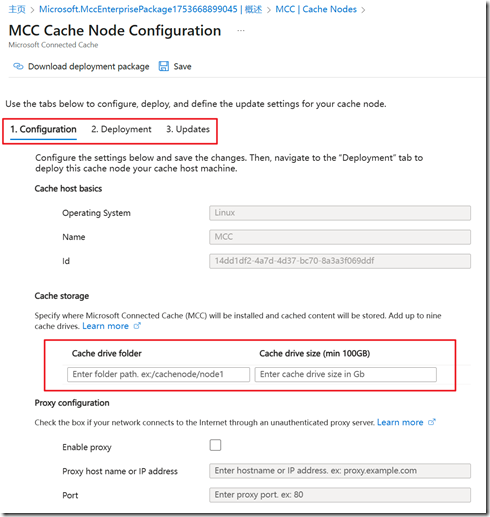
Task: Click the Proxy host name or IP field
Action: point(340,471)
